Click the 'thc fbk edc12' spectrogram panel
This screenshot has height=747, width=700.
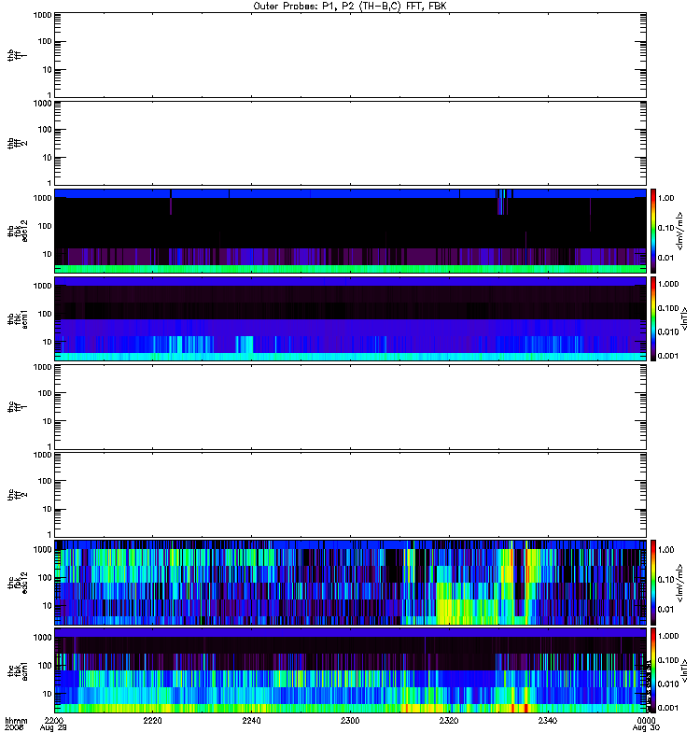(350, 583)
